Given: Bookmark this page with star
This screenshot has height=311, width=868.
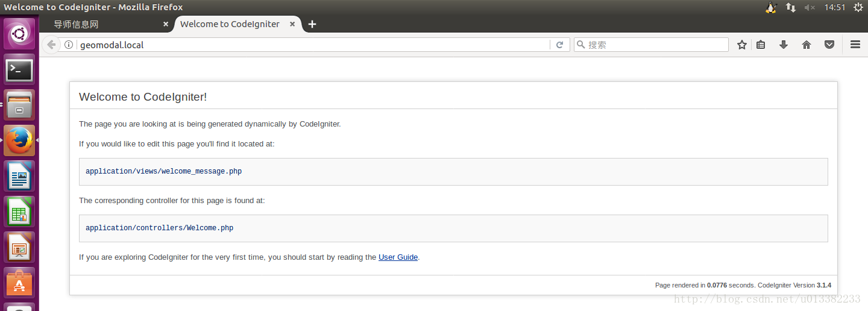Looking at the screenshot, I should click(x=742, y=45).
